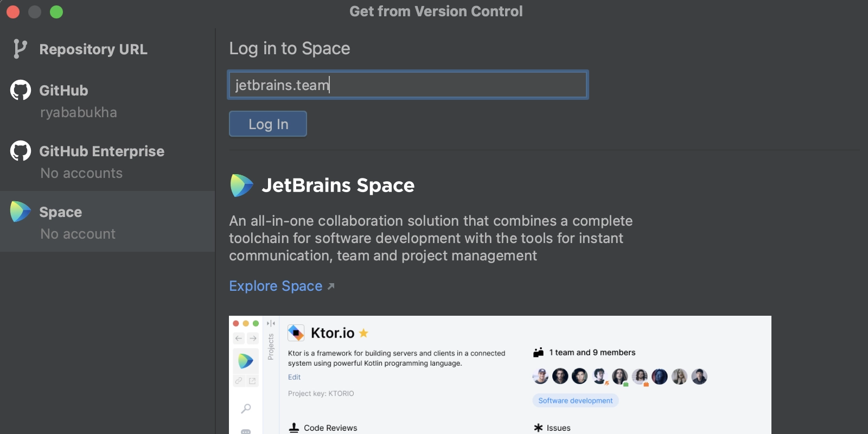Click the green zoom window button
The height and width of the screenshot is (434, 868).
tap(56, 11)
